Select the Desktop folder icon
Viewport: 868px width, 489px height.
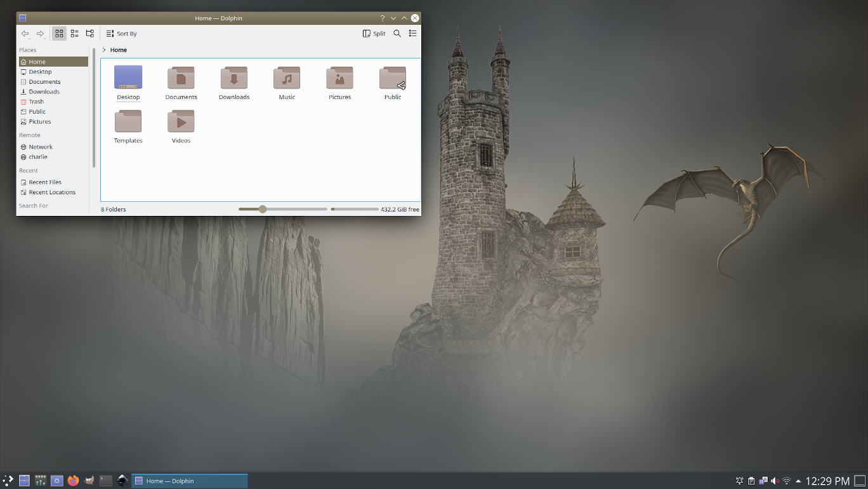(128, 77)
